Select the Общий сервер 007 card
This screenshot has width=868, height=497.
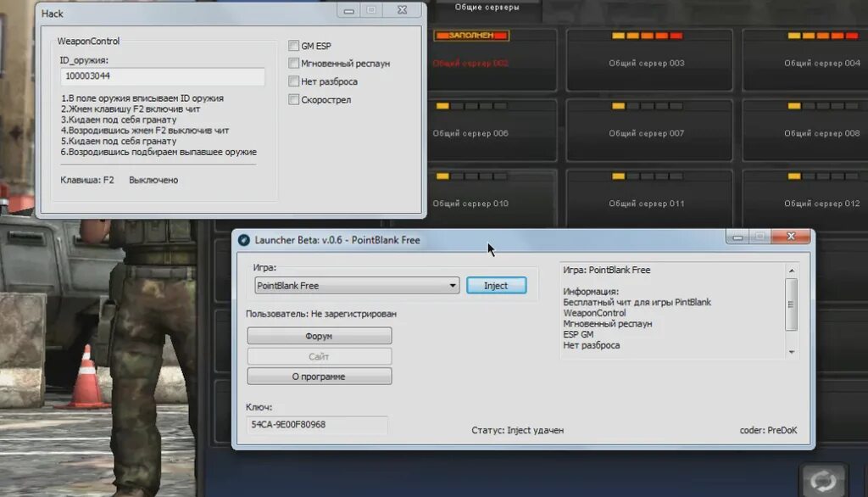click(x=649, y=131)
